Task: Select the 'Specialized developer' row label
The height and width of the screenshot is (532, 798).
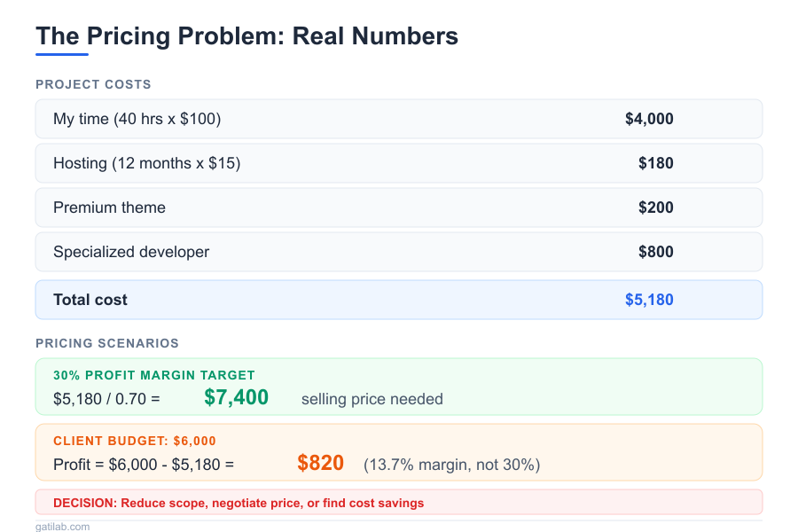Action: tap(131, 252)
